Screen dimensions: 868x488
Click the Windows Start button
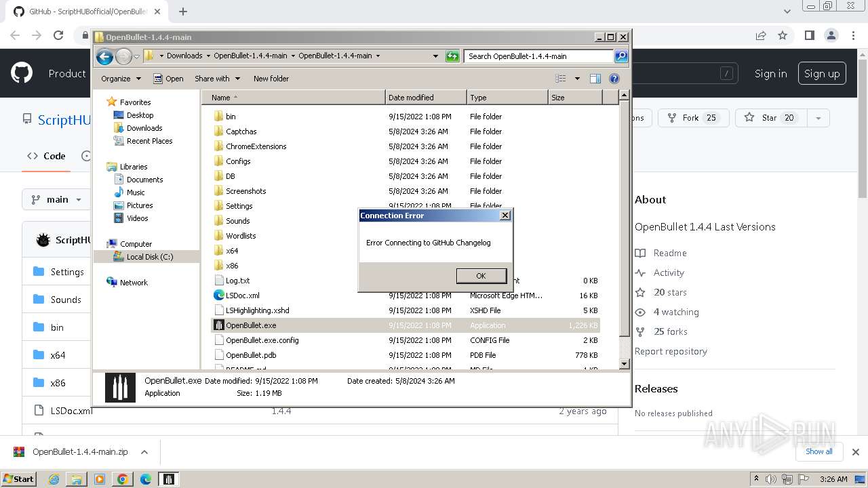click(x=18, y=479)
